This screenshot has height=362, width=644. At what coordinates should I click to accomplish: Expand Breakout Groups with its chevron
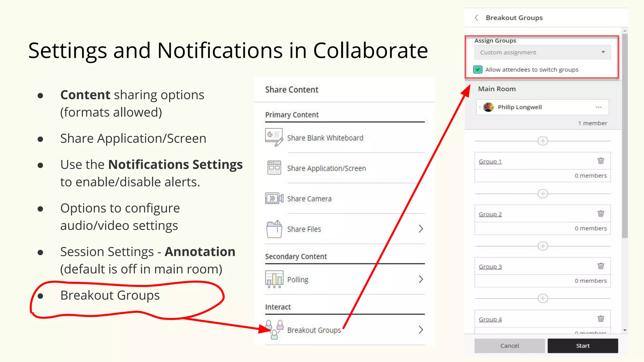[421, 330]
